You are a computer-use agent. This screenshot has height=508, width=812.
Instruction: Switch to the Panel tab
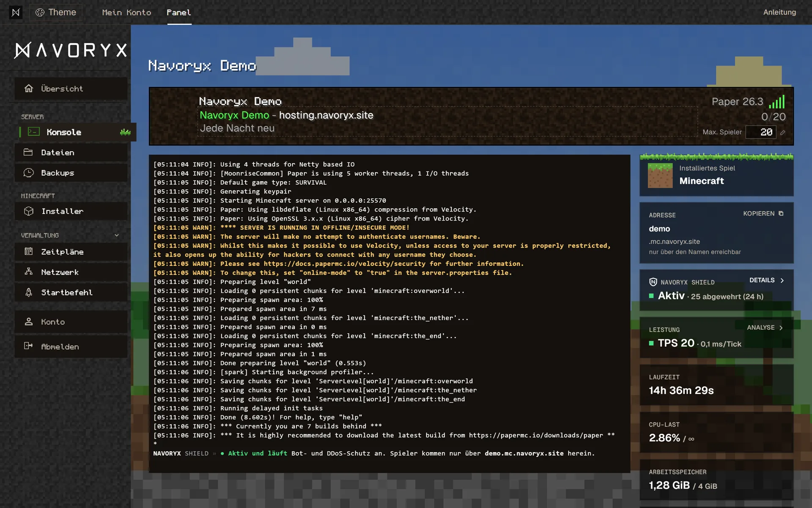coord(179,12)
